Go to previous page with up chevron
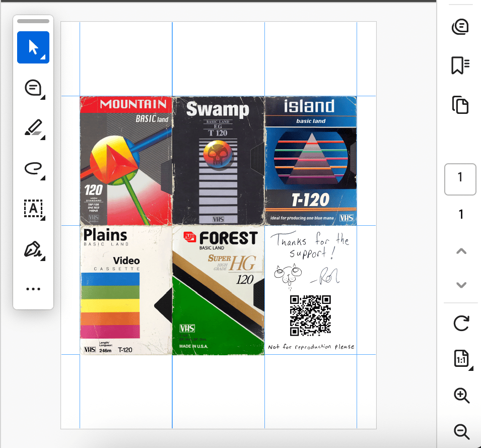The height and width of the screenshot is (448, 481). coord(461,251)
